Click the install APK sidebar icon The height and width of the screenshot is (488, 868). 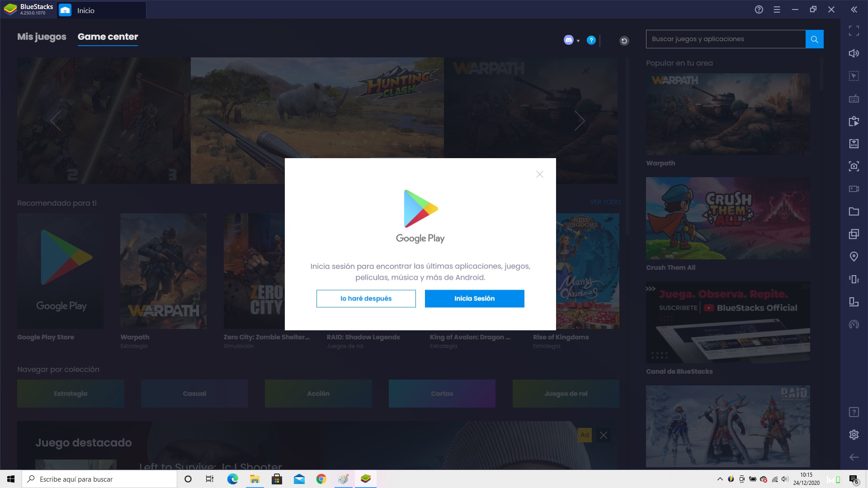(854, 144)
